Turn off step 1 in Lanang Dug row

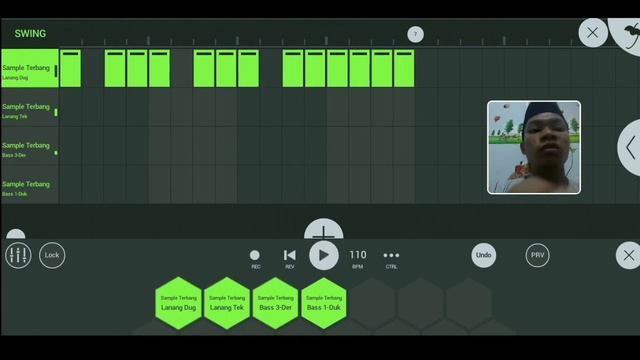[x=70, y=68]
